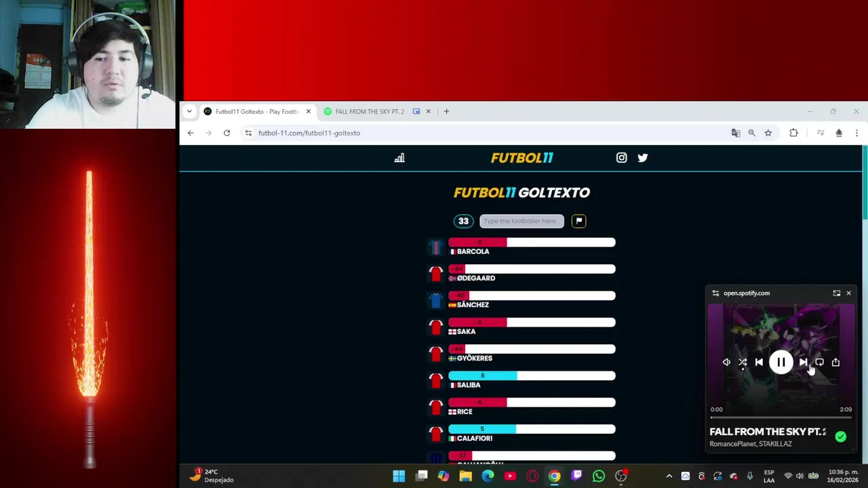The width and height of the screenshot is (868, 488).
Task: Open the weather widget showing 24°C
Action: click(x=212, y=476)
